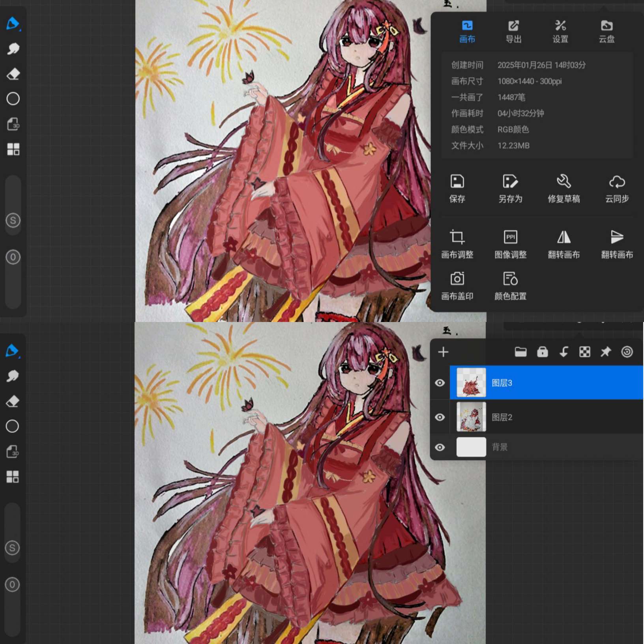The height and width of the screenshot is (644, 644).
Task: Click the pin icon in layers panel
Action: point(606,352)
